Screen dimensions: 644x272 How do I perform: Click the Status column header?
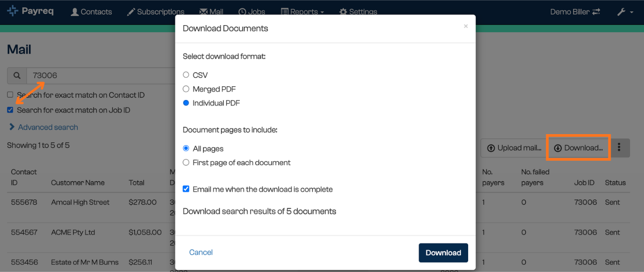point(615,183)
